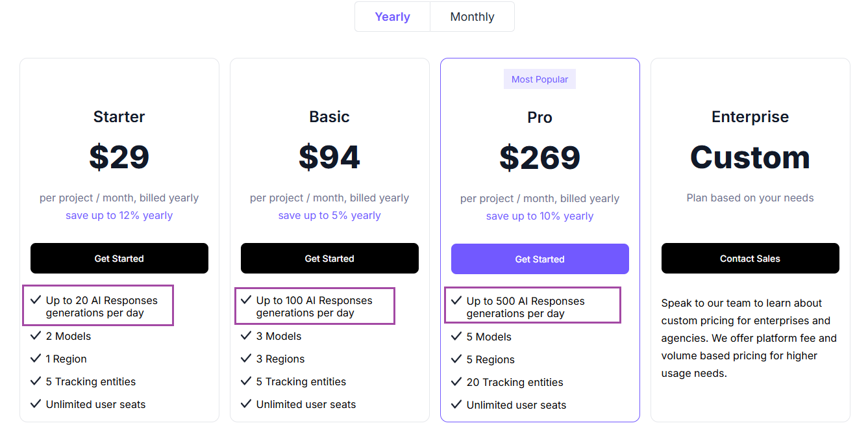Click Get Started on the Starter plan
The width and height of the screenshot is (868, 434).
tap(119, 258)
